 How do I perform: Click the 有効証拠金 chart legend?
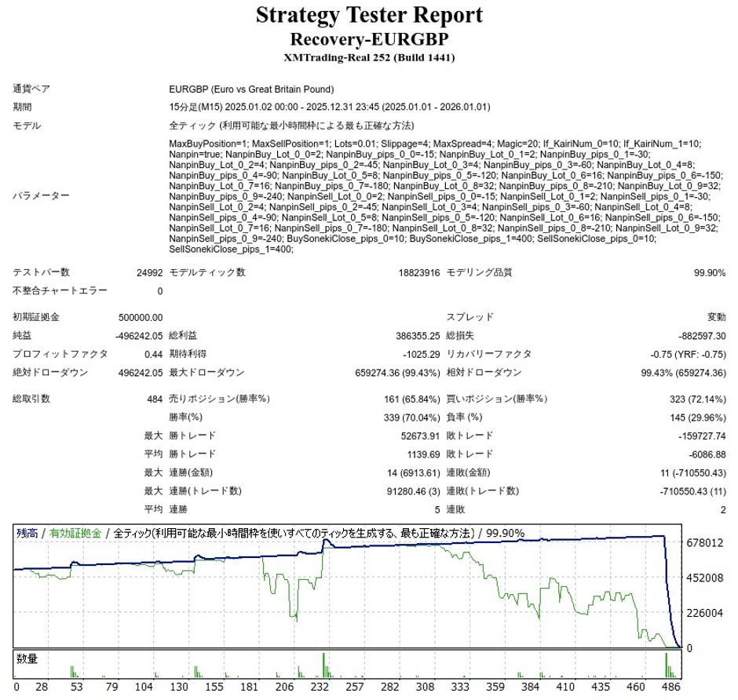[x=75, y=533]
